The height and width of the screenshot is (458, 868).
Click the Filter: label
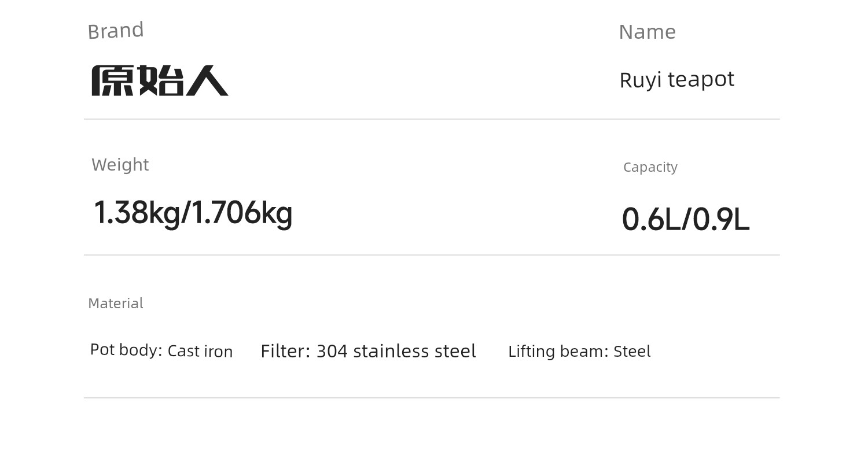[286, 351]
